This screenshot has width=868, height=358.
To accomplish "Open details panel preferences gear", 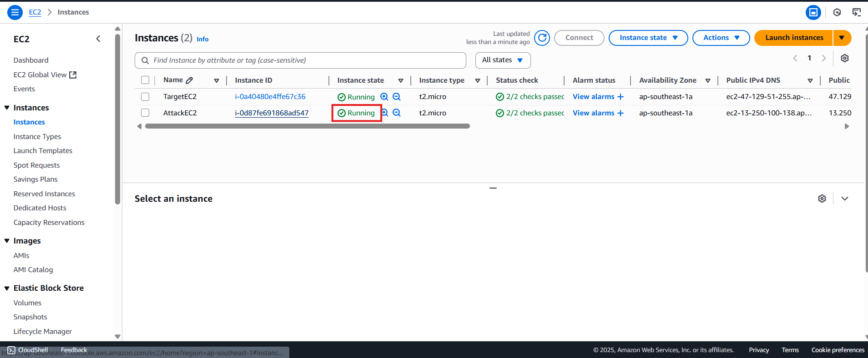I will point(822,199).
